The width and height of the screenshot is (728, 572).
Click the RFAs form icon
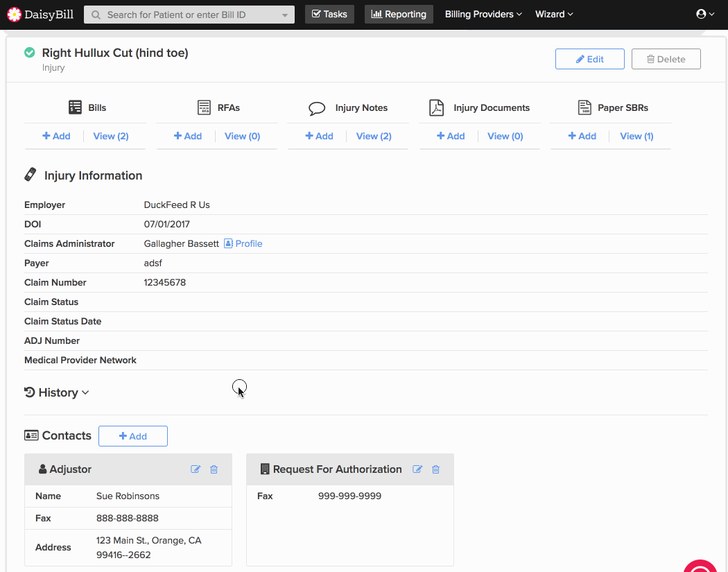[204, 107]
